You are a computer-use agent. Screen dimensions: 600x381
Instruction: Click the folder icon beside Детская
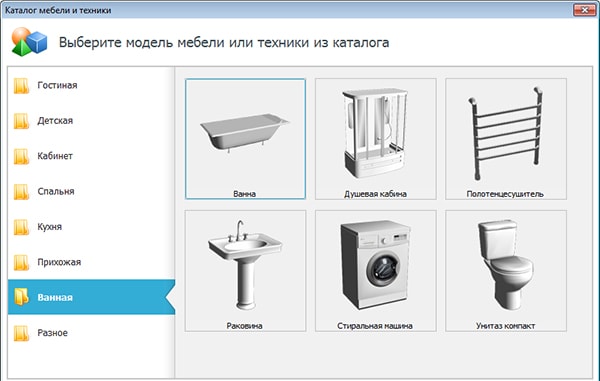pos(21,121)
